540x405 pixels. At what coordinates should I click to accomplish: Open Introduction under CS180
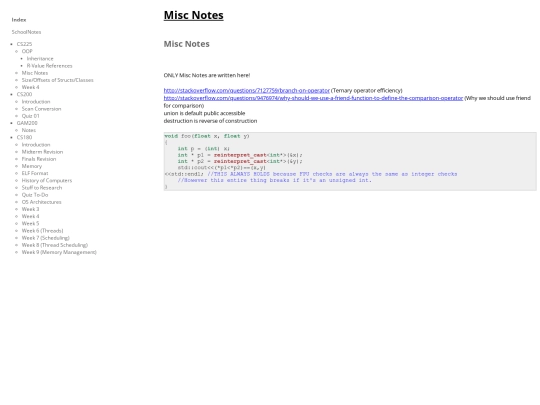point(36,145)
